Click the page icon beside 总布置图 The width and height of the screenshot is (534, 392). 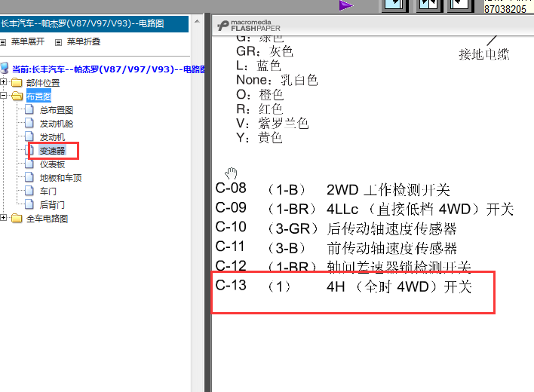(29, 109)
